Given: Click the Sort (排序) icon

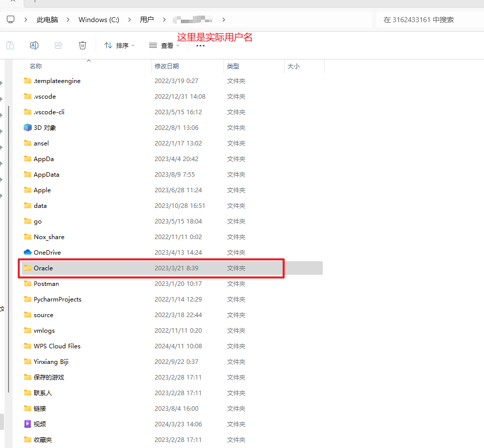Looking at the screenshot, I should pos(107,45).
